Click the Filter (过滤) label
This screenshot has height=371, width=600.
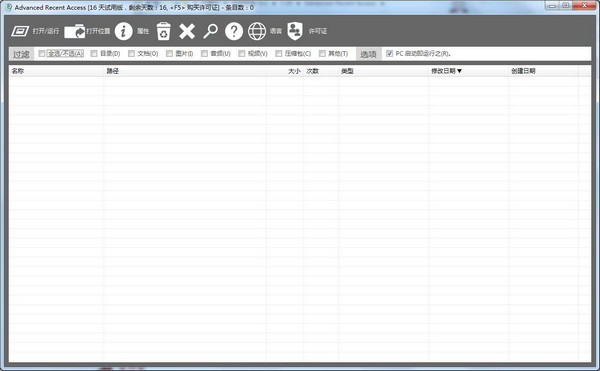pos(21,54)
